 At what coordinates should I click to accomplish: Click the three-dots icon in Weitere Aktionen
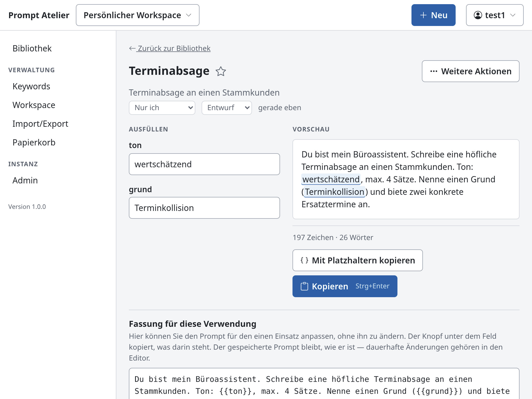(x=434, y=71)
